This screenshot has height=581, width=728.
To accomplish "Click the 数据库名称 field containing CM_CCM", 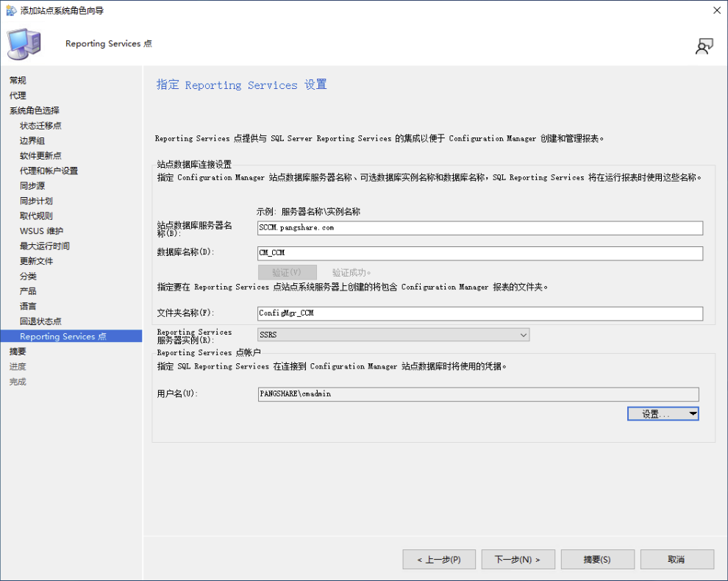I will pos(480,253).
